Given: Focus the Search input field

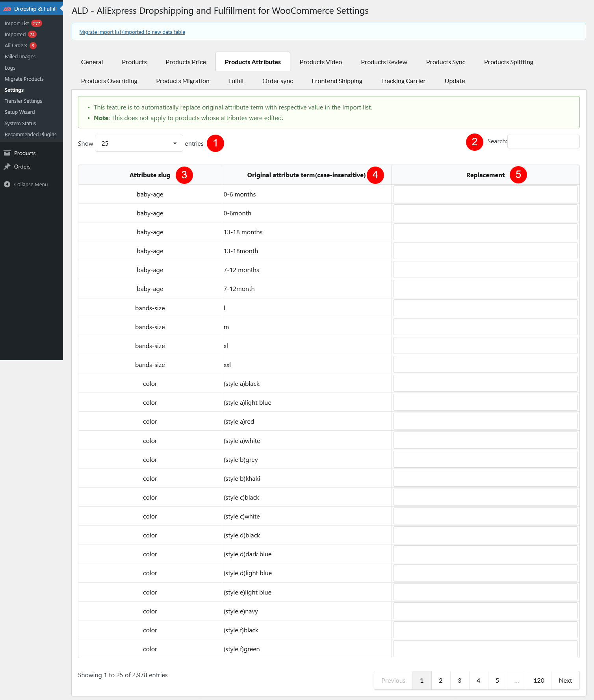Looking at the screenshot, I should [543, 141].
